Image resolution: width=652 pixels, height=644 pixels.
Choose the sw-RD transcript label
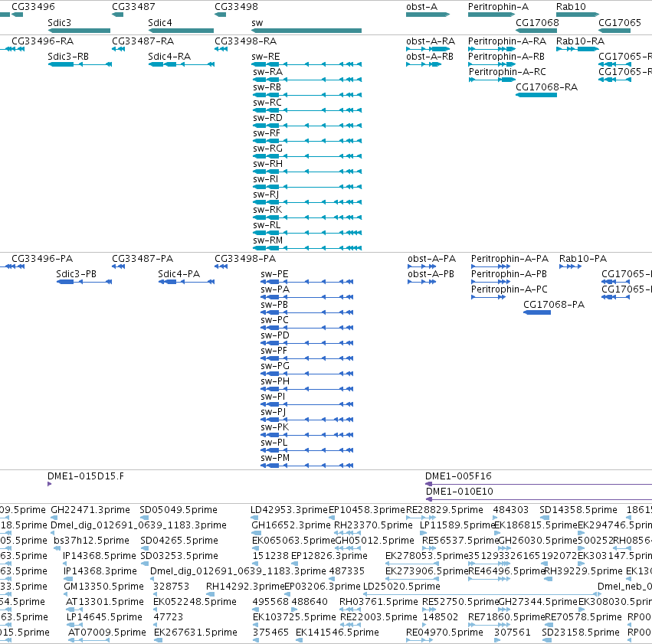point(268,118)
